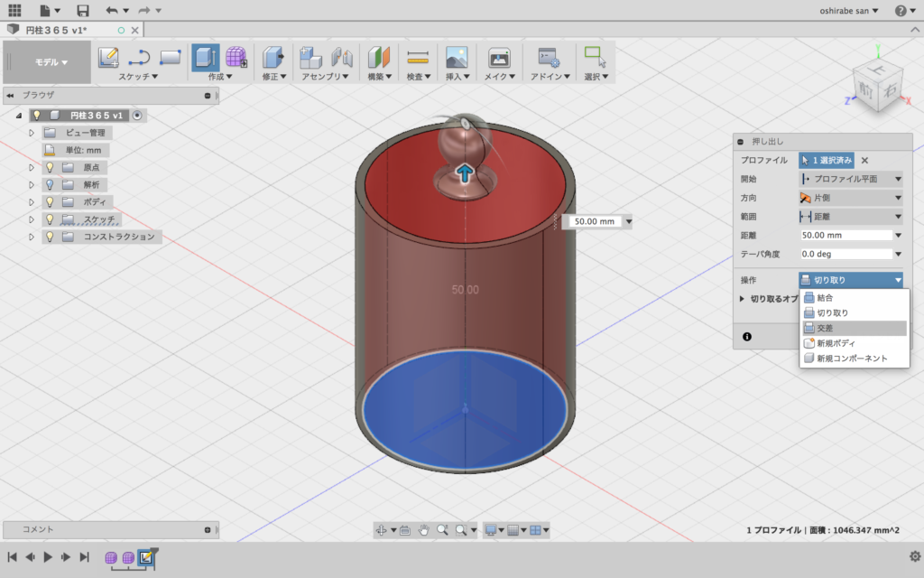The image size is (924, 578).
Task: Click the construct plane icon
Action: (x=379, y=57)
